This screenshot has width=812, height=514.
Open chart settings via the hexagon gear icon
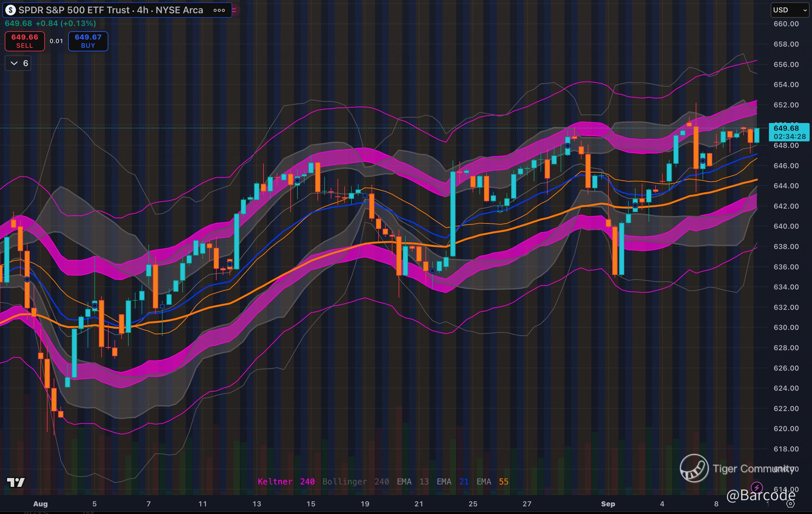(x=790, y=504)
